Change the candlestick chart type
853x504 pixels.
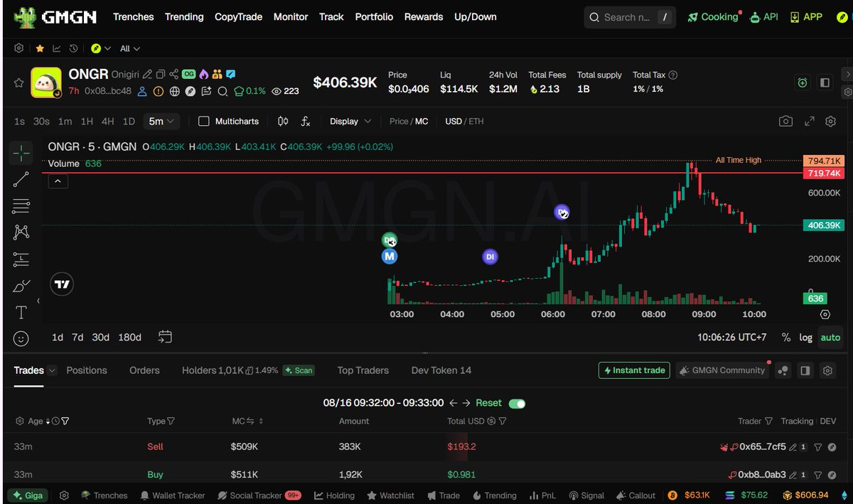pyautogui.click(x=283, y=122)
